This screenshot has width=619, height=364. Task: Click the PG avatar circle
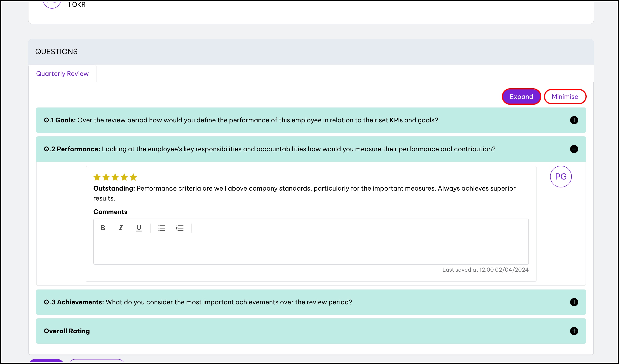tap(560, 177)
